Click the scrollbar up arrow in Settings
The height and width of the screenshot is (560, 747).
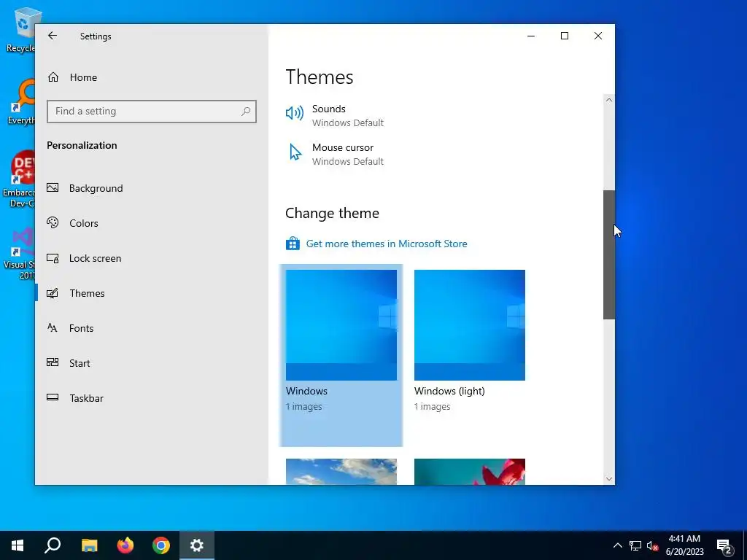[x=609, y=100]
